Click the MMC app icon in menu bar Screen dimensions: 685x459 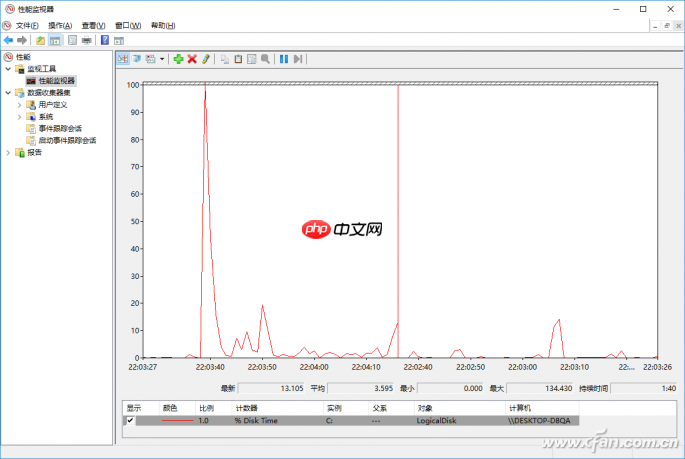(7, 26)
